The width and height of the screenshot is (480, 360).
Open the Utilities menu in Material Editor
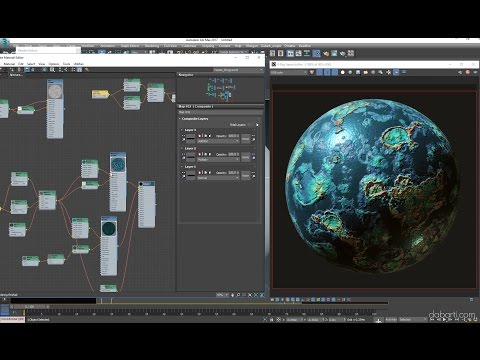pos(78,64)
